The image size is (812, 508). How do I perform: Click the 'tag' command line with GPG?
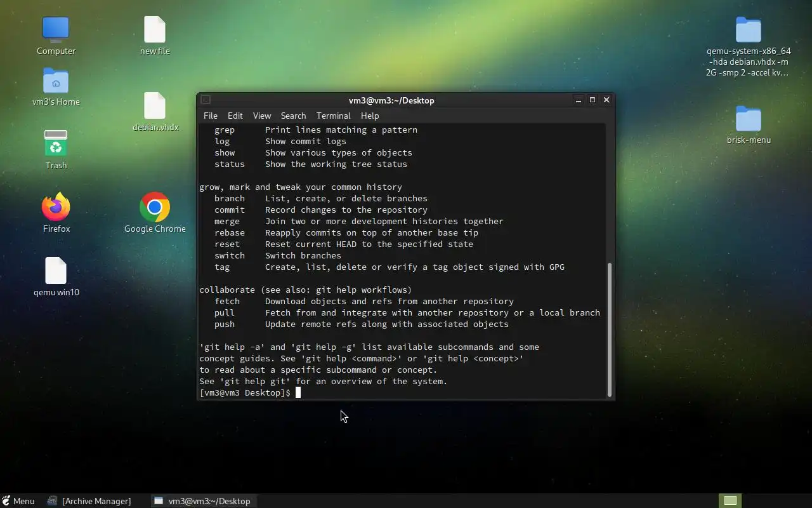[390, 267]
